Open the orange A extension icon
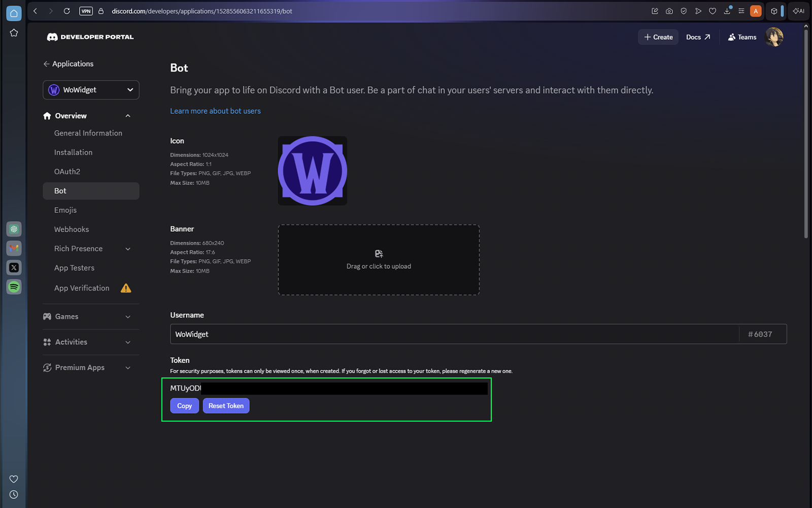This screenshot has width=812, height=508. (x=756, y=11)
